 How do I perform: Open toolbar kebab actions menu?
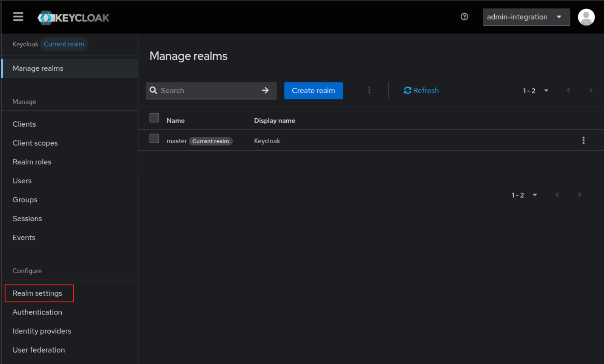[x=369, y=90]
